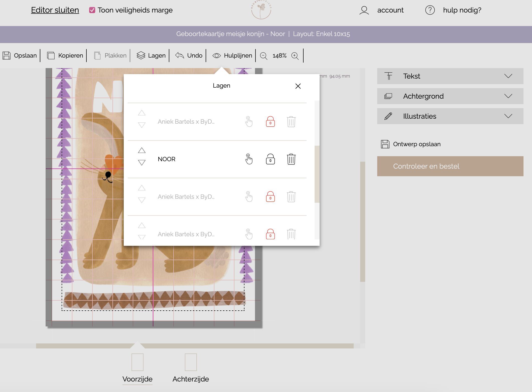Zoom in with the plus magnifier
The height and width of the screenshot is (392, 532).
click(295, 56)
